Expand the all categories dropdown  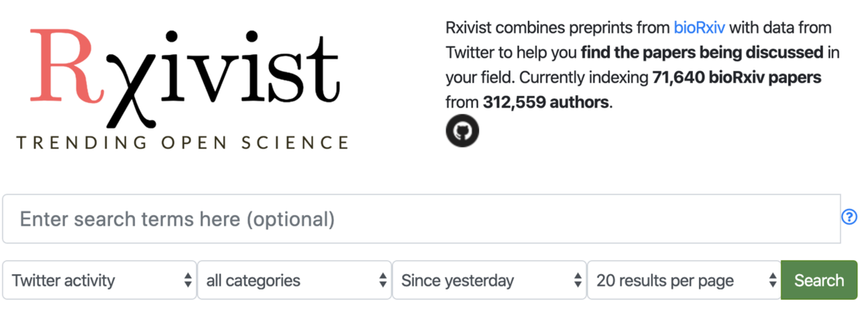(294, 280)
